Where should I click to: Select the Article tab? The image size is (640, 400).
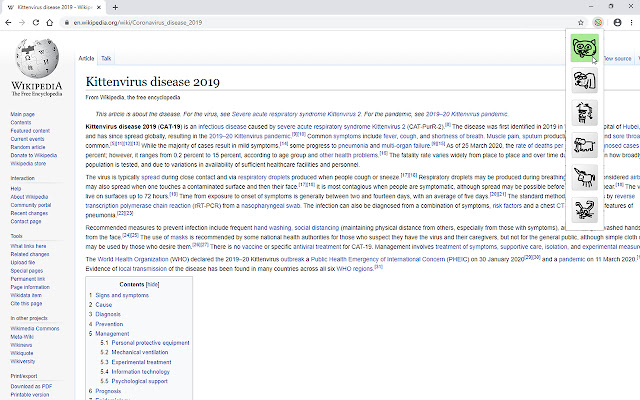coord(87,59)
